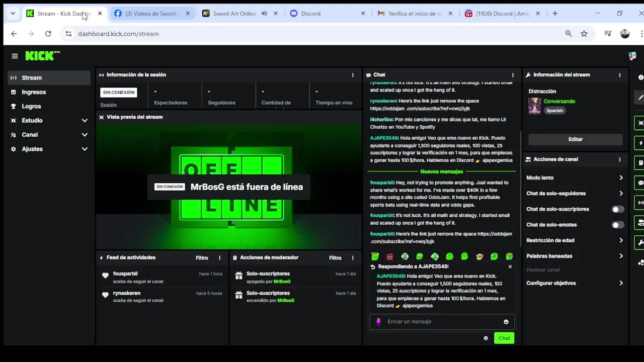Click the wrench icon on the right edge
This screenshot has height=362, width=644.
click(x=640, y=242)
